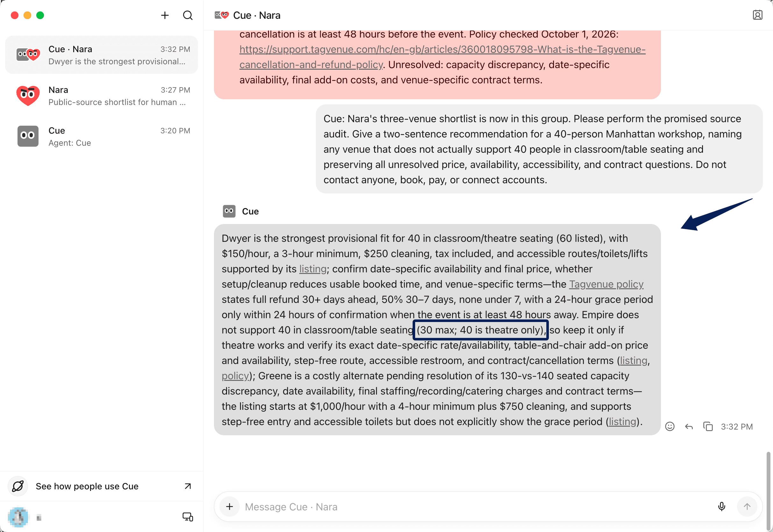This screenshot has width=773, height=532.
Task: Click the planet icon beside See how people use Cue
Action: pos(18,486)
